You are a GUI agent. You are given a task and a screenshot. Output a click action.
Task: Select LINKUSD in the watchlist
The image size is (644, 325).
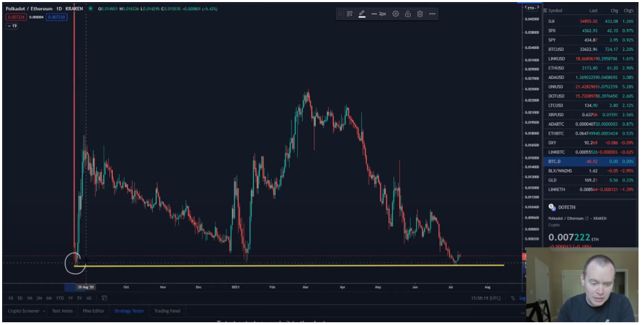(590, 58)
